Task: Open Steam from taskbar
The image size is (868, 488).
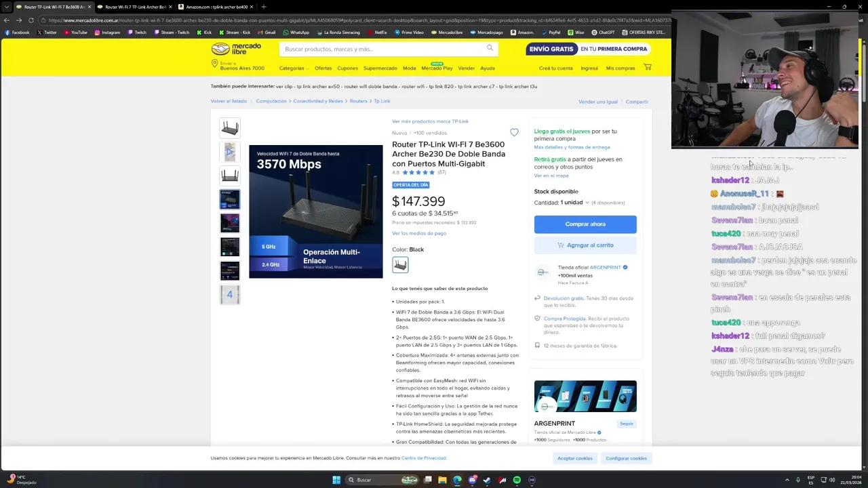Action: point(487,480)
